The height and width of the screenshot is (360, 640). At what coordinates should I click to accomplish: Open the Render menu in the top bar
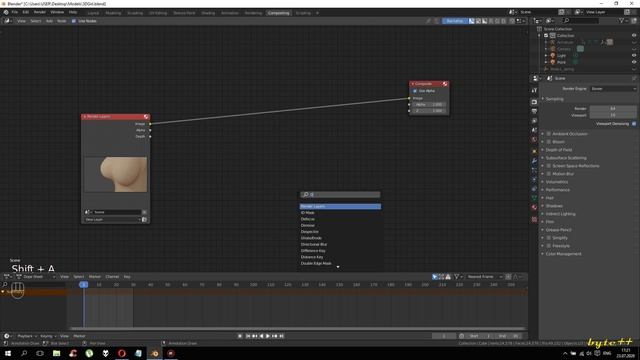(x=40, y=12)
